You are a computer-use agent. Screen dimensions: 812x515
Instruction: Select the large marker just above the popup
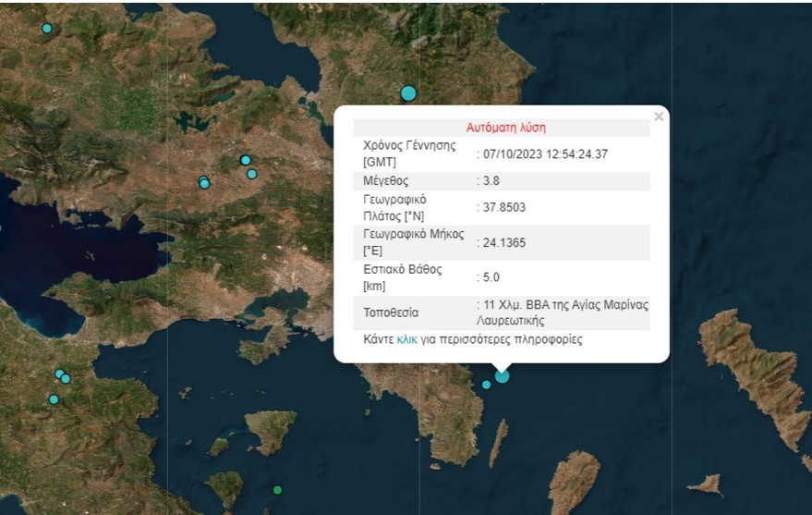click(x=408, y=92)
